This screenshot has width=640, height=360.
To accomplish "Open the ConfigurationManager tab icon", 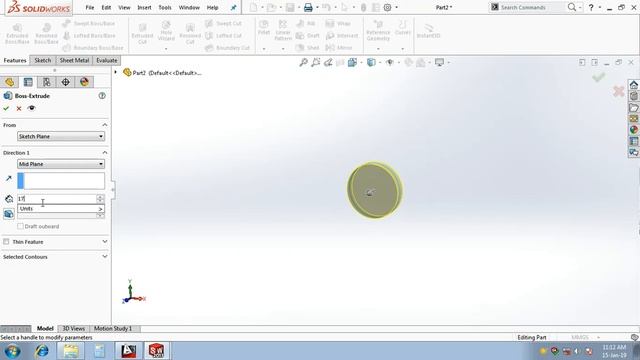I will click(47, 82).
